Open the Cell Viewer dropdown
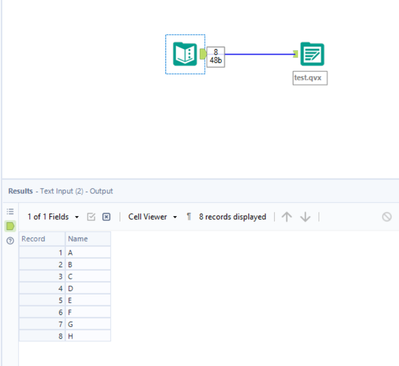The height and width of the screenshot is (366, 399). click(152, 217)
